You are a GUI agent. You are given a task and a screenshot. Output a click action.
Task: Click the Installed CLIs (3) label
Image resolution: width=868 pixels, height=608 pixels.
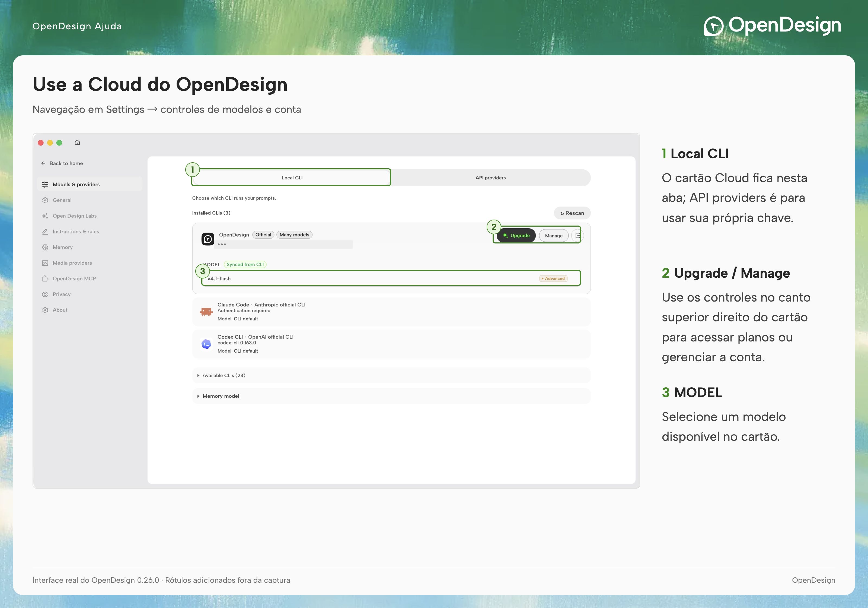211,213
